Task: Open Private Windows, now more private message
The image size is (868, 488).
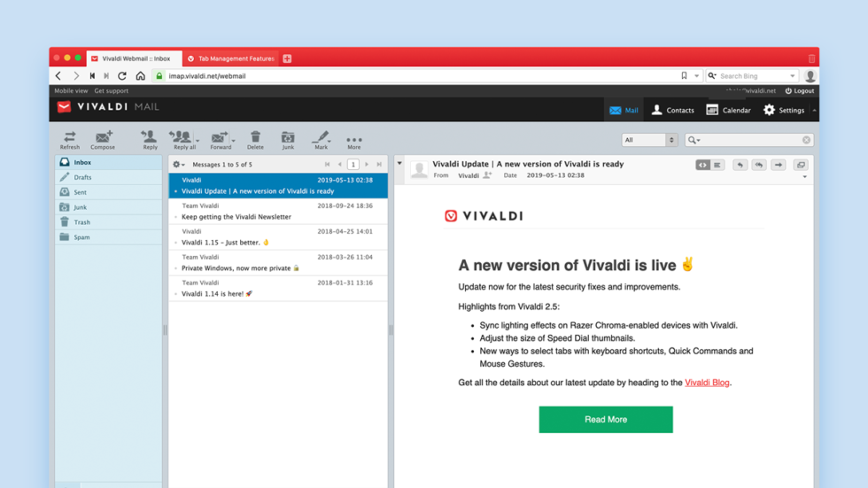Action: pos(278,262)
